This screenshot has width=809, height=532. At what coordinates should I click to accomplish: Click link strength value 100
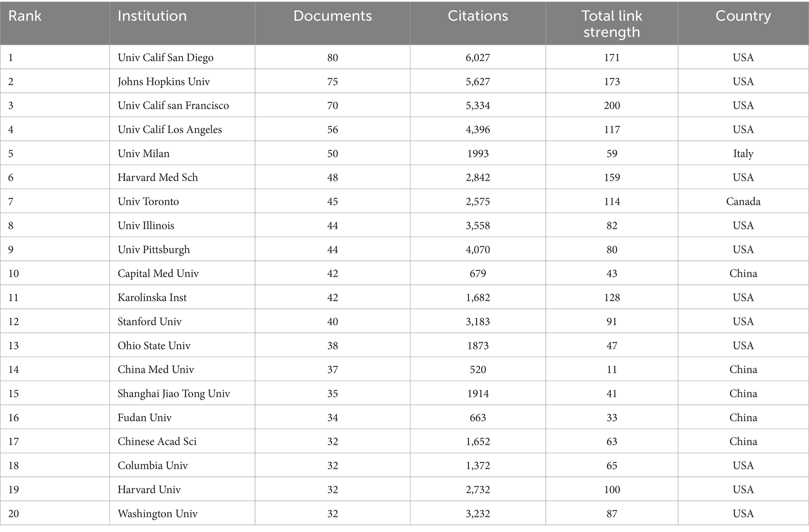point(612,489)
